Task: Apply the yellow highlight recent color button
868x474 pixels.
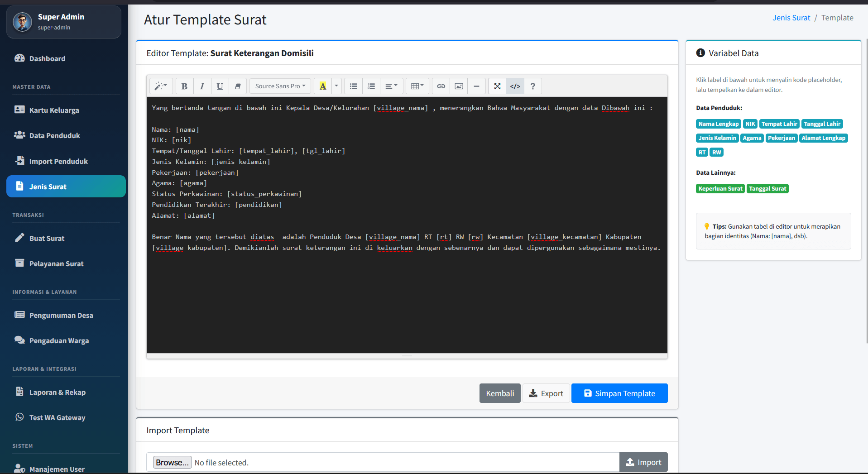Action: [323, 86]
